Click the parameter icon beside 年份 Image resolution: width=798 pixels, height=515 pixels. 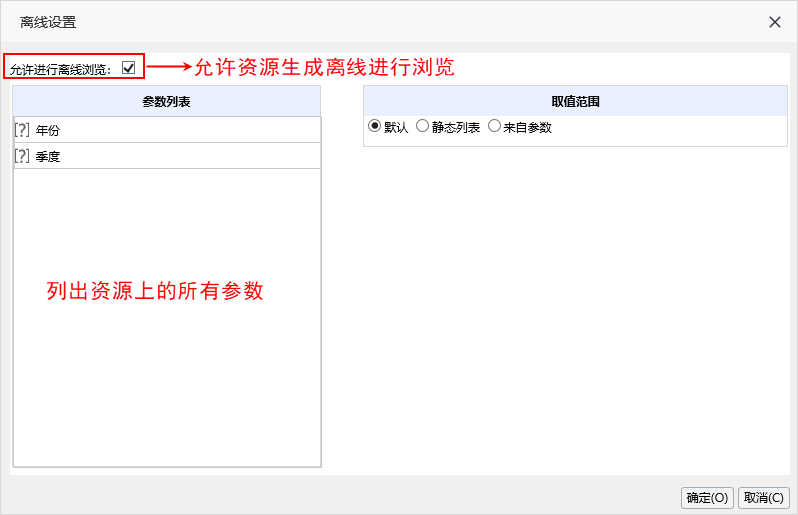22,130
